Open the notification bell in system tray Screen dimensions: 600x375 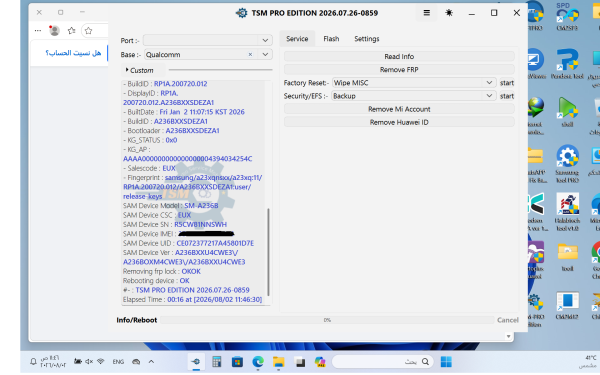[x=33, y=362]
